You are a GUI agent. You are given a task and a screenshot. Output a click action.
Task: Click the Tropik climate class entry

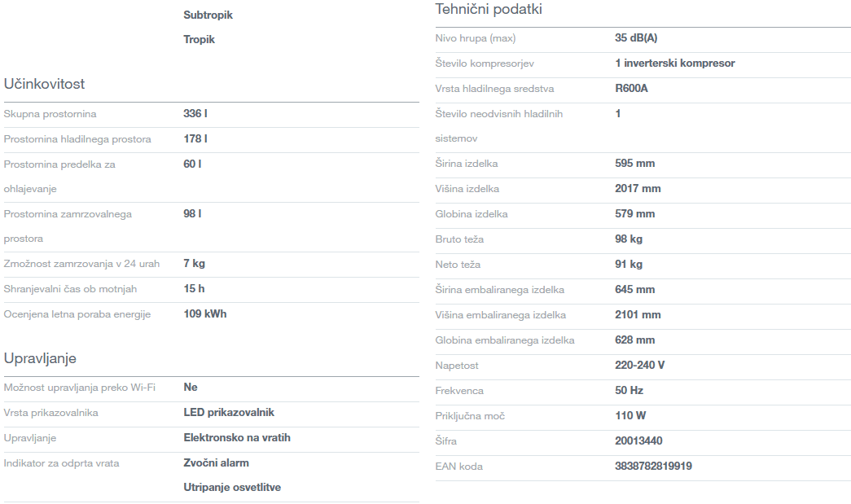200,39
